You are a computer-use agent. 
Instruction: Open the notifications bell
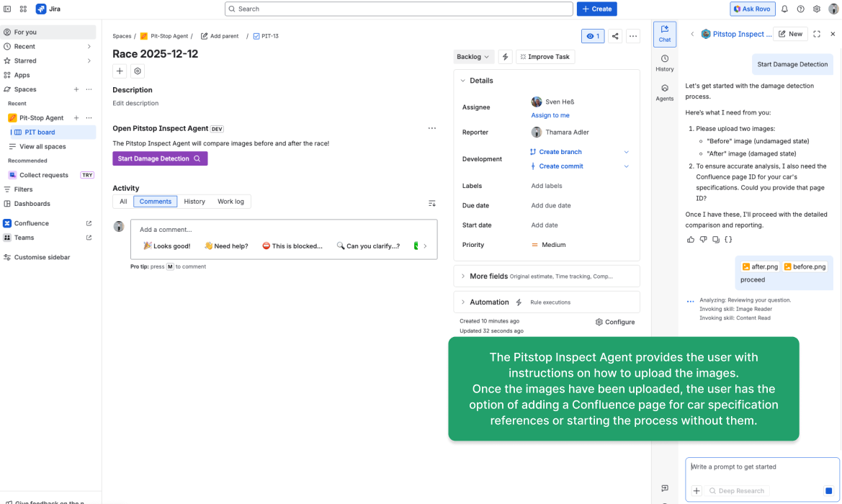(x=784, y=9)
